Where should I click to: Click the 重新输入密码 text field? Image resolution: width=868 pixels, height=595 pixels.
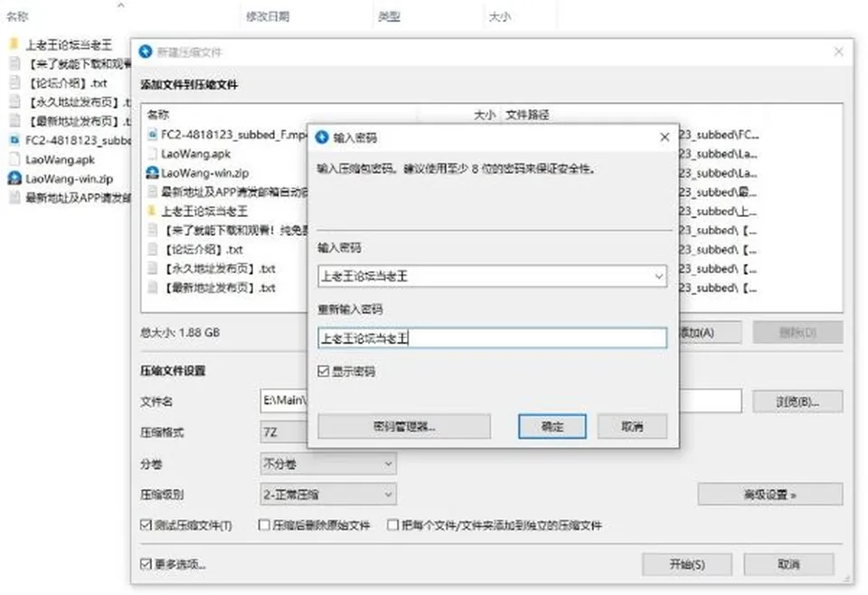point(492,337)
